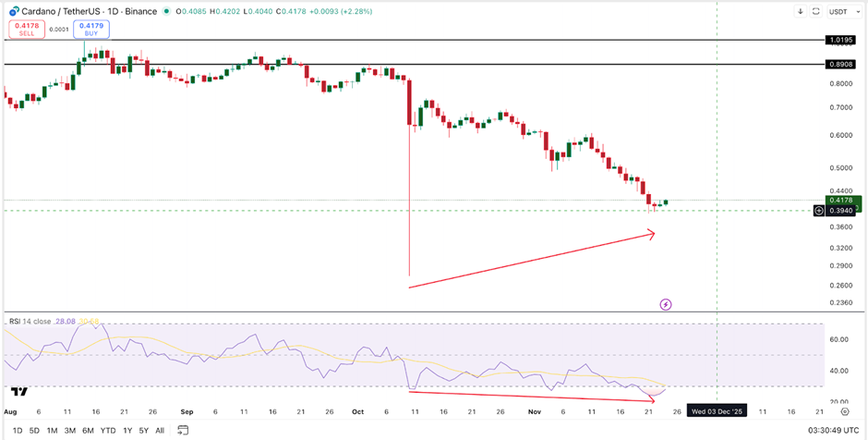Select the 3M time range
868x440 pixels.
[x=70, y=431]
